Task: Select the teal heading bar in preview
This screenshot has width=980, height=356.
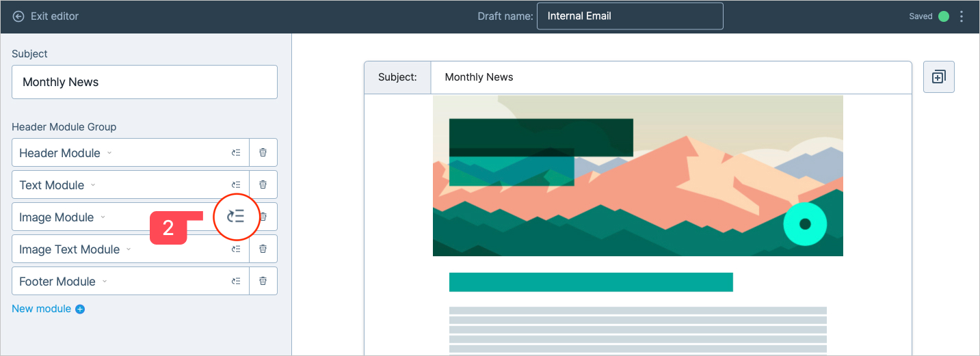Action: click(x=591, y=282)
